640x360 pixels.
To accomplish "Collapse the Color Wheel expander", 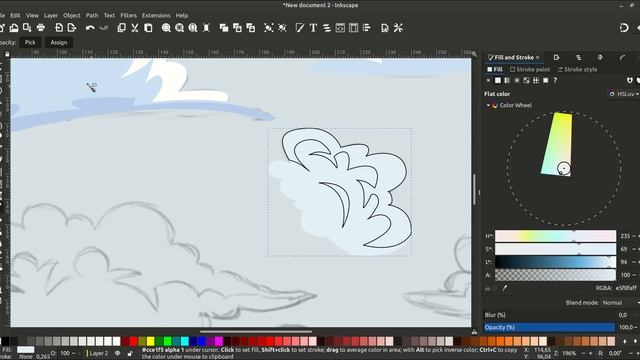I will click(x=488, y=105).
